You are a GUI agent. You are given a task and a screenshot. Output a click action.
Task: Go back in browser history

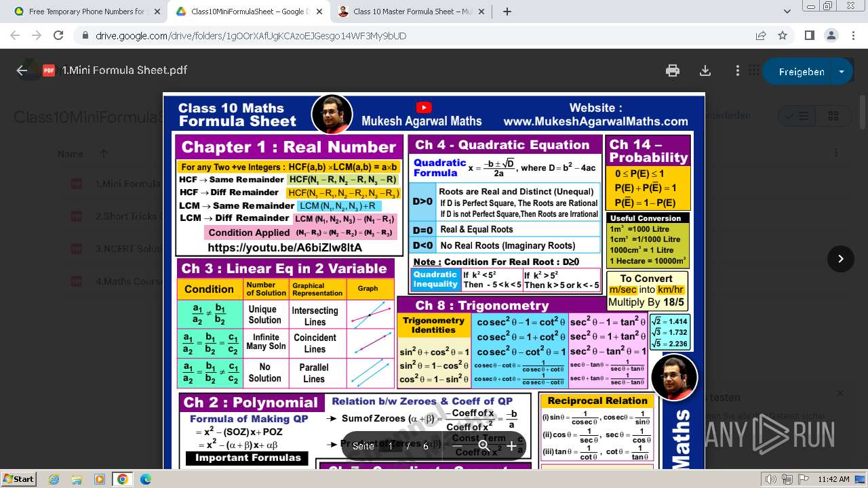(15, 35)
